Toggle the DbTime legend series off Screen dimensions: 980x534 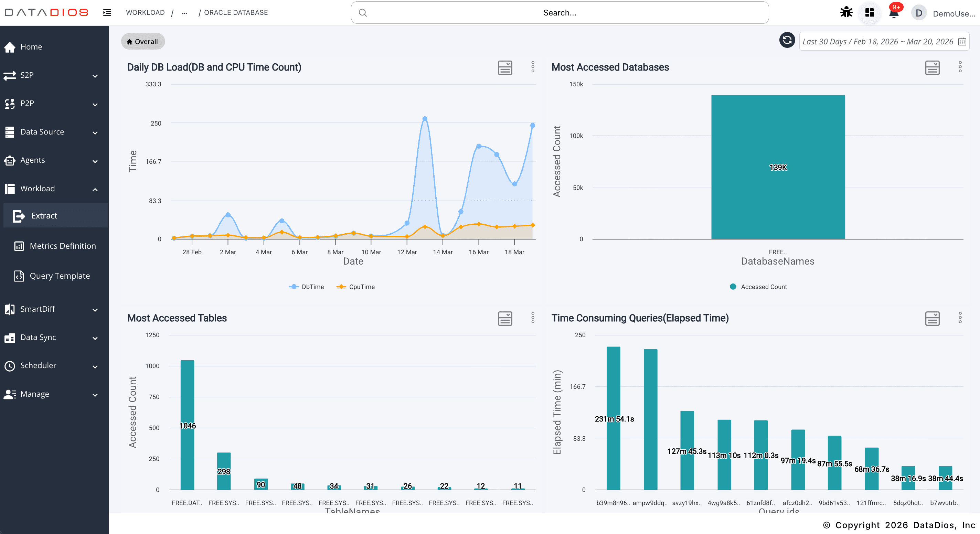point(307,286)
